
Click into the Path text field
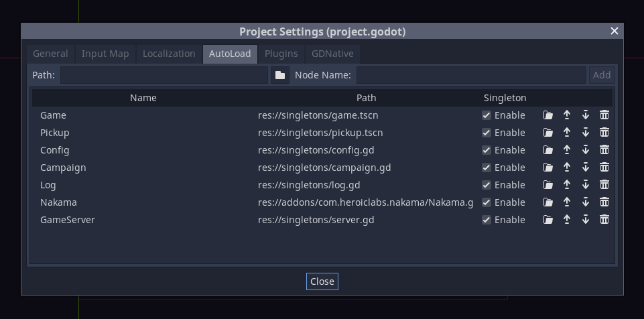click(x=164, y=75)
